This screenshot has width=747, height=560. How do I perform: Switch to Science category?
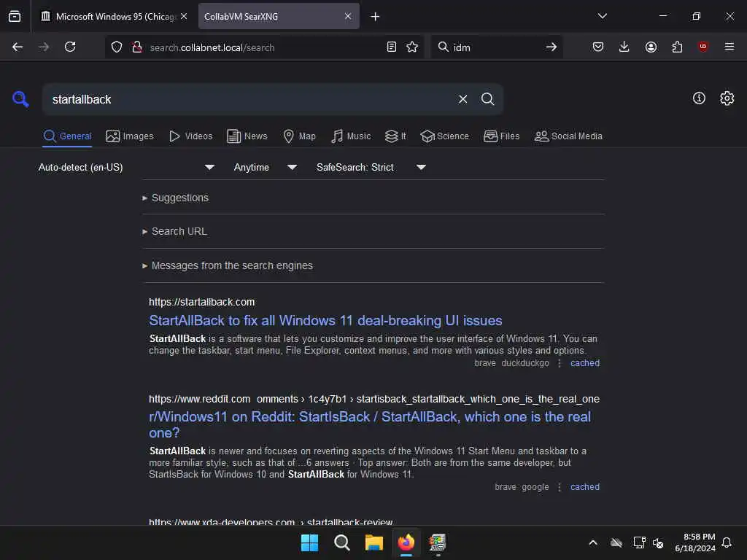click(444, 136)
